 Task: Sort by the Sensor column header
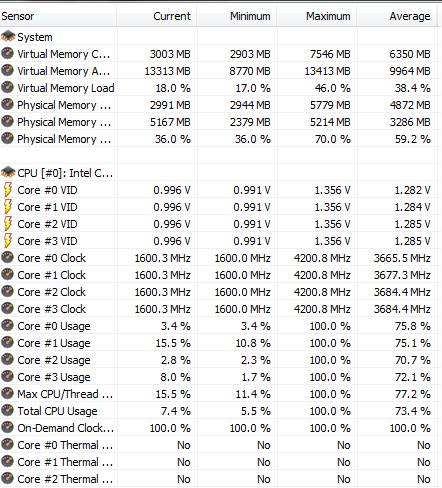coord(58,16)
